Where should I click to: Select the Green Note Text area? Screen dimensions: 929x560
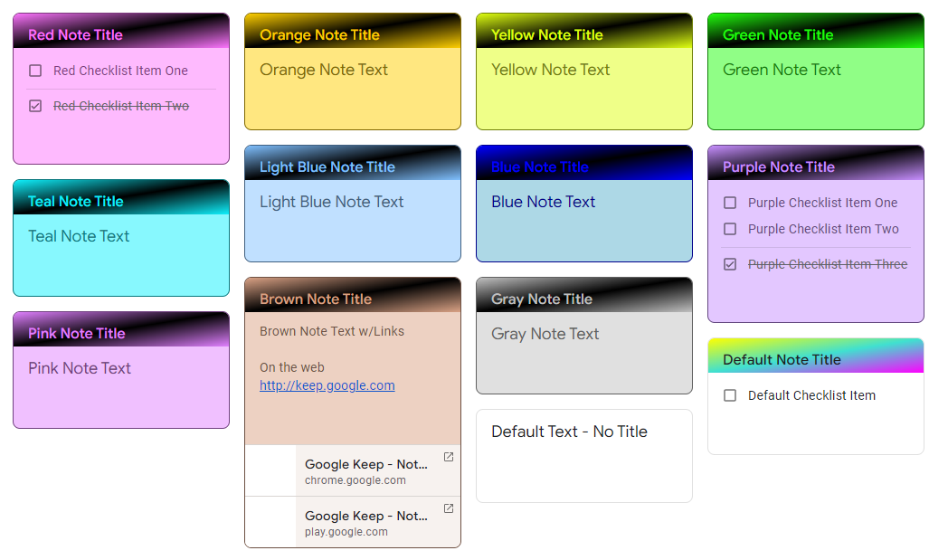tap(782, 70)
